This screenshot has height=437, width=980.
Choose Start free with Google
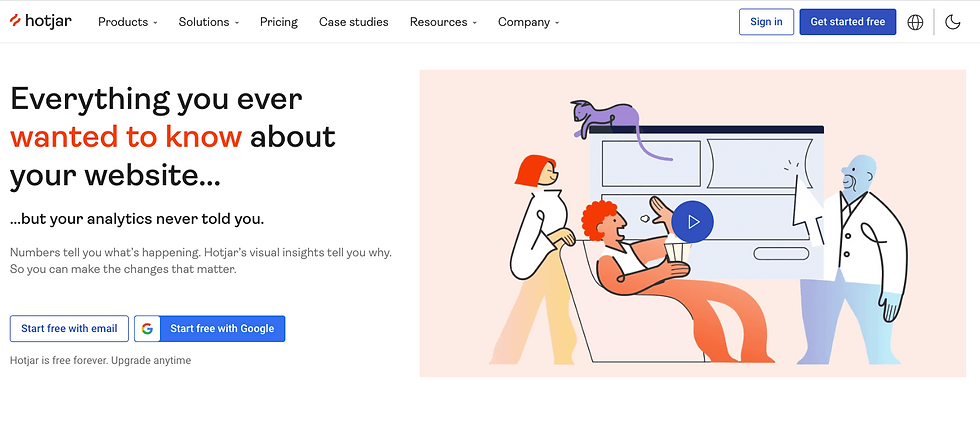click(x=210, y=329)
